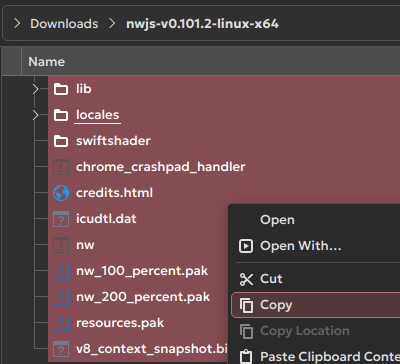Select the nw_100_percent.pak file
The width and height of the screenshot is (400, 364).
click(x=142, y=271)
